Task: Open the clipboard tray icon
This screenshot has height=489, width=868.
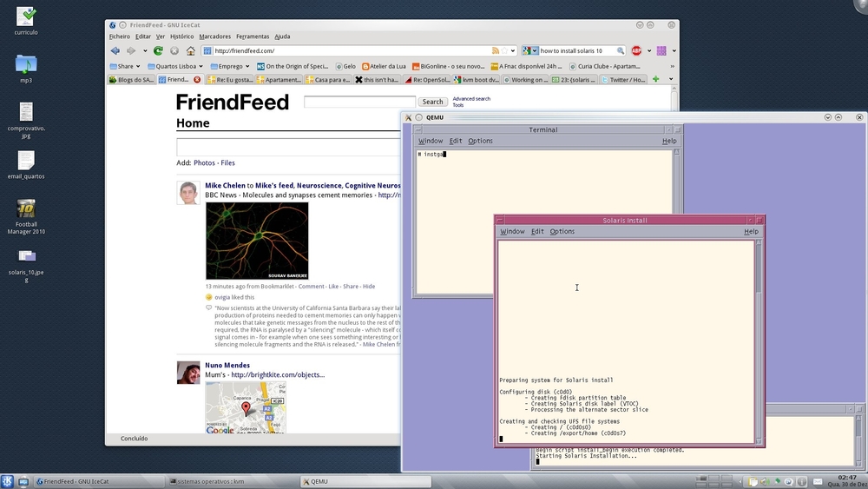Action: coord(753,482)
